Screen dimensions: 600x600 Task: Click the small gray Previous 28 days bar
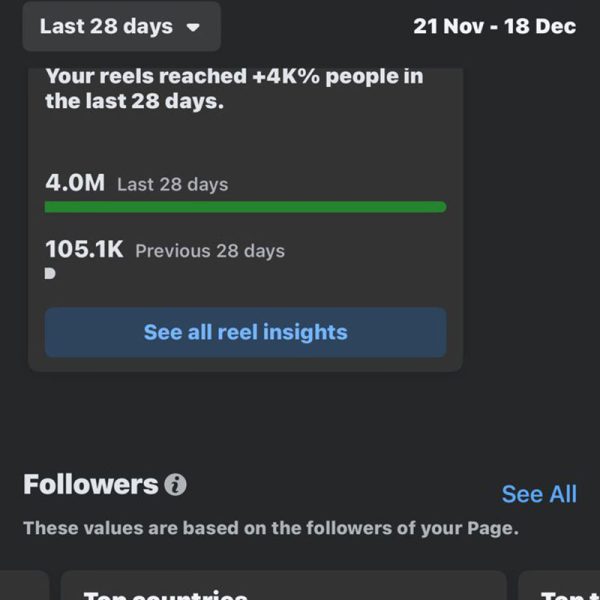click(x=50, y=274)
